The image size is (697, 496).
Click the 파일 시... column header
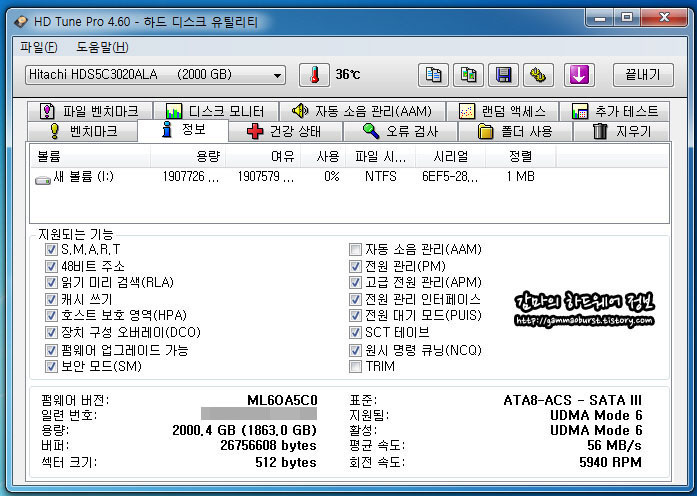click(381, 156)
